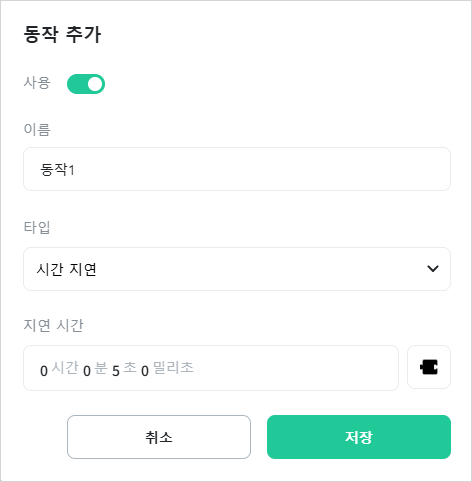Select the seconds value 5 before 초
Screen dimensions: 472x482
116,371
